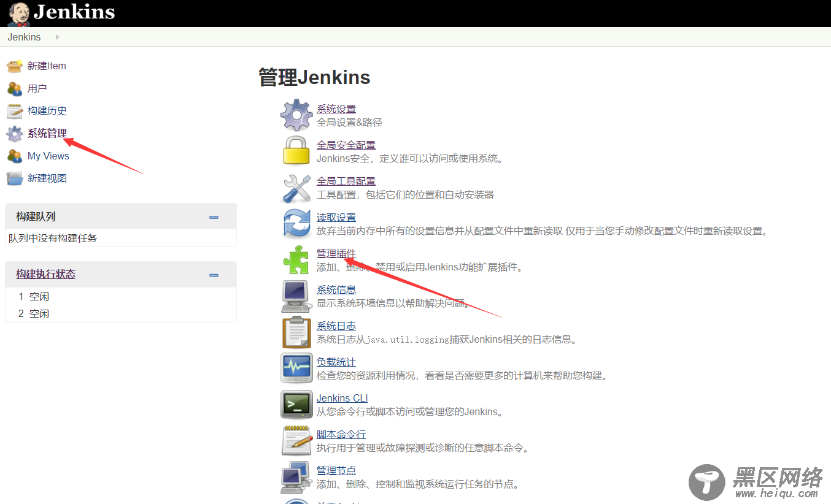Click the 用户 people icon
831x504 pixels.
click(x=15, y=89)
